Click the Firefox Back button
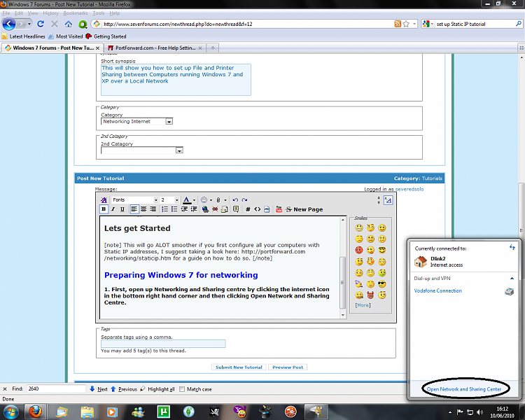The image size is (525, 420). point(9,24)
